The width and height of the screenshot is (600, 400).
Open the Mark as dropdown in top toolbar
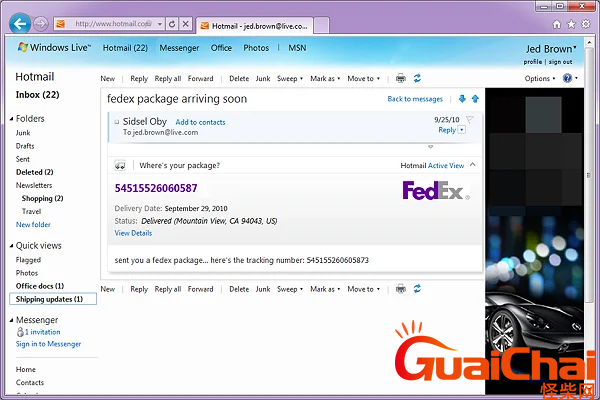coord(325,78)
